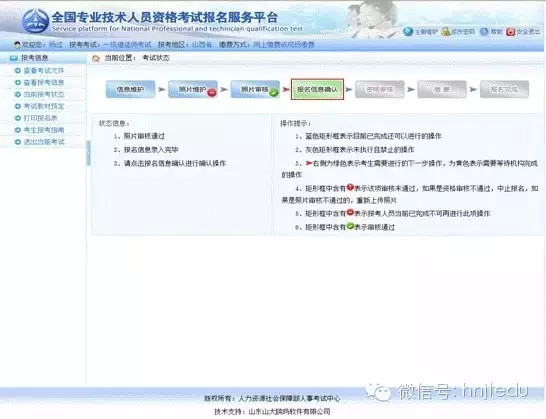Image resolution: width=546 pixels, height=419 pixels.
Task: Click sidebar collapse handle on panel divider
Action: tap(88, 153)
